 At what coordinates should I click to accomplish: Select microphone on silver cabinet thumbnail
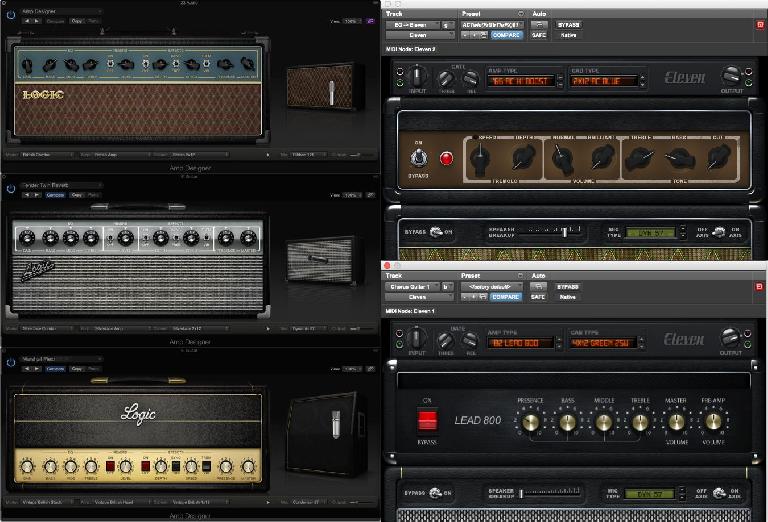click(x=318, y=259)
